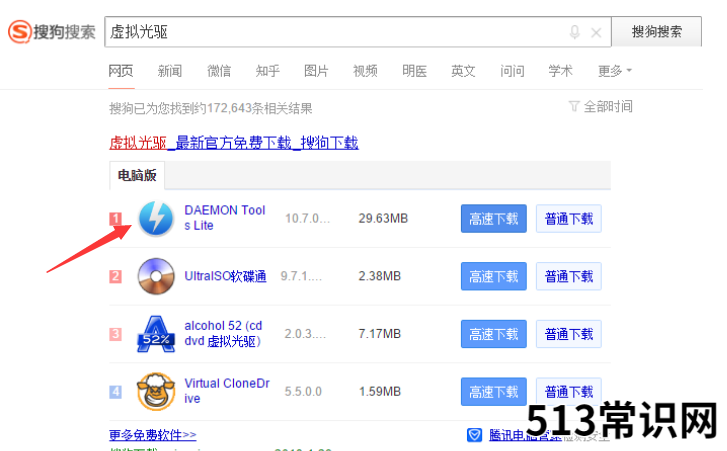The height and width of the screenshot is (451, 727).
Task: Click 普通下载 for Virtual CloneDrive
Action: (569, 392)
